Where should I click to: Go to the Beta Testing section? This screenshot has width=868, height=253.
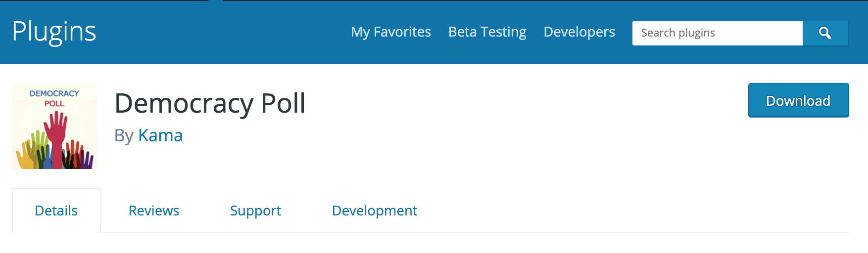click(x=487, y=32)
